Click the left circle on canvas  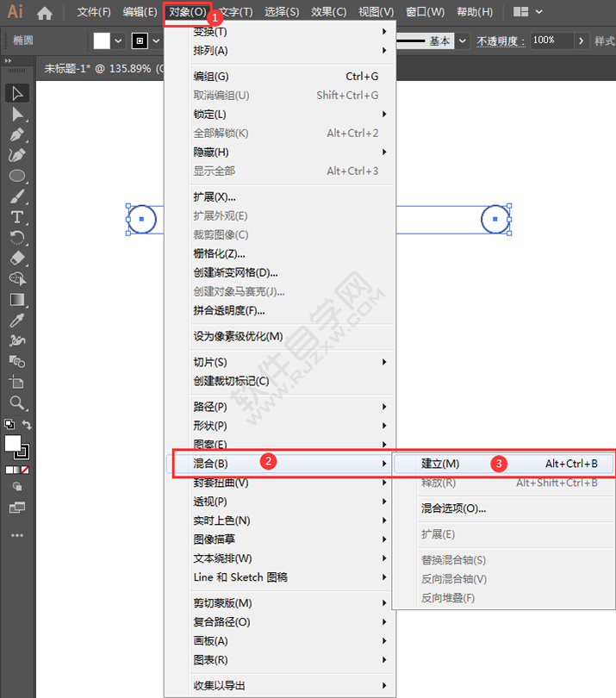click(142, 219)
